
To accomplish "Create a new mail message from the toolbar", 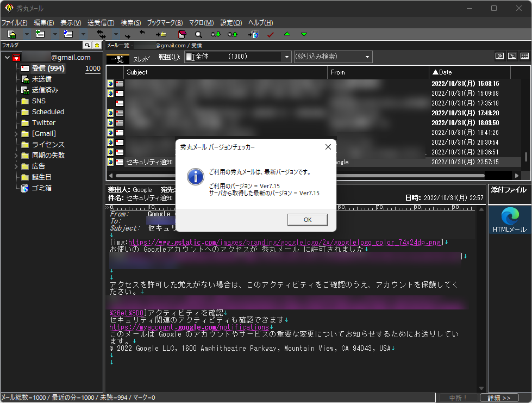I will [x=11, y=34].
